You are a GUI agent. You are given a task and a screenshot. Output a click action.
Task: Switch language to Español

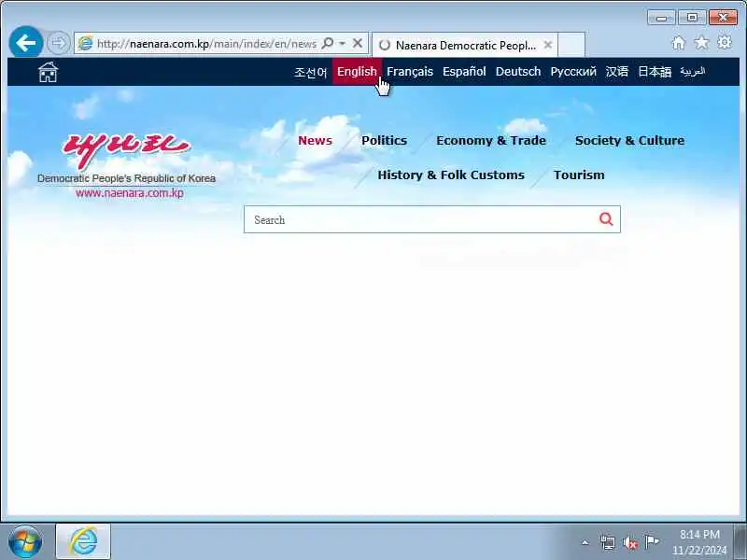[464, 72]
